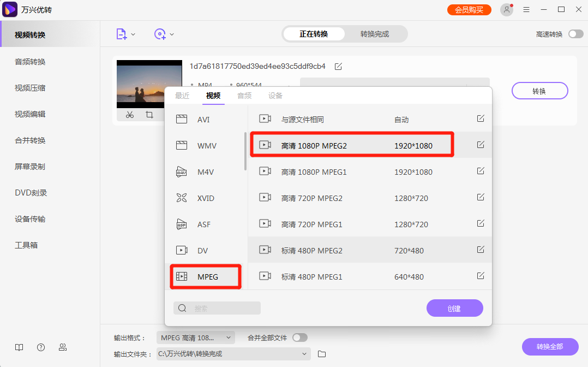Image resolution: width=588 pixels, height=367 pixels.
Task: Click the 转换全部 convert all button
Action: [x=550, y=347]
